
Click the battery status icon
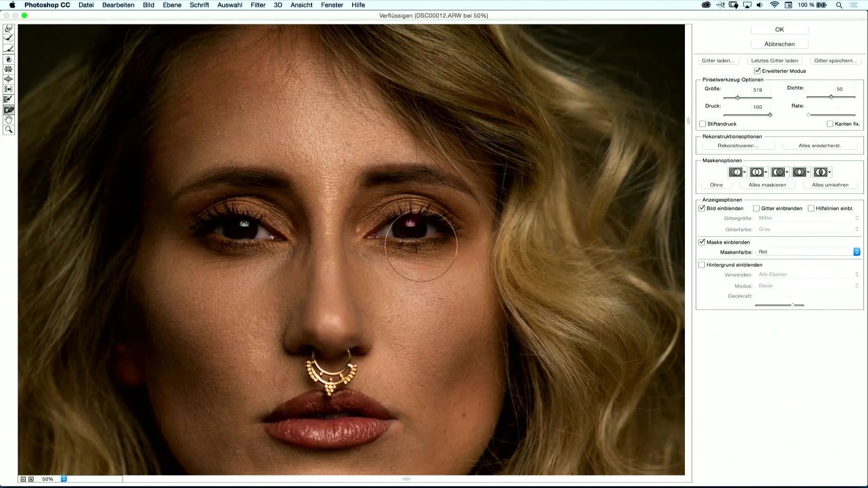coord(822,5)
